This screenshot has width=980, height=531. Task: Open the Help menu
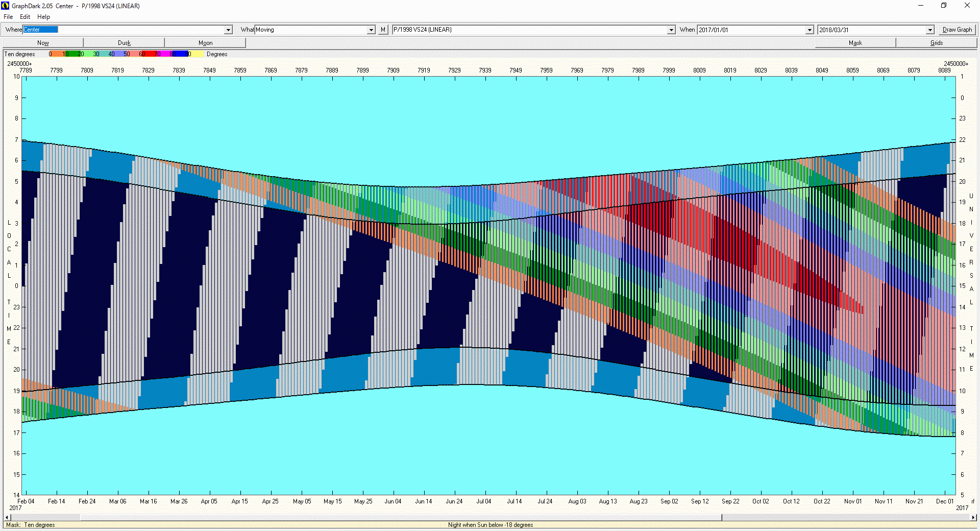point(43,17)
